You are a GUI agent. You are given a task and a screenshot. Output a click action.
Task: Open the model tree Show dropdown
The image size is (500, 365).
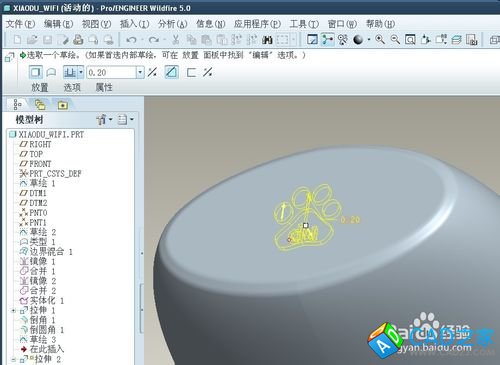click(x=104, y=119)
